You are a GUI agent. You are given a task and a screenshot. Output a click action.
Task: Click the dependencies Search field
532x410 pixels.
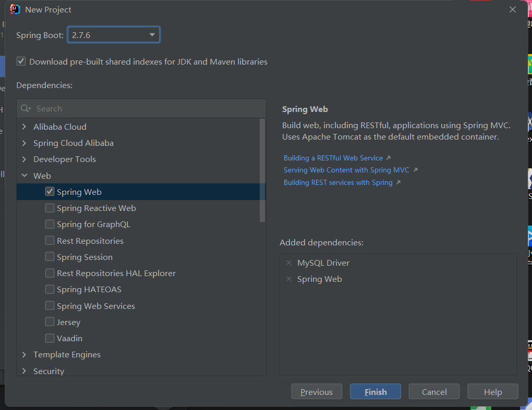141,108
